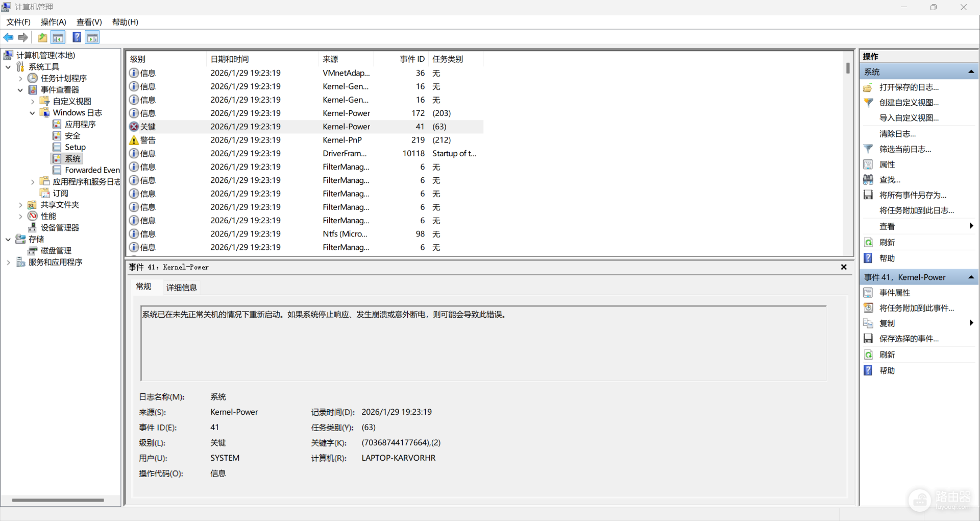Select the Ntfs (Micro... event row
Screen dimensions: 980x521
(305, 234)
